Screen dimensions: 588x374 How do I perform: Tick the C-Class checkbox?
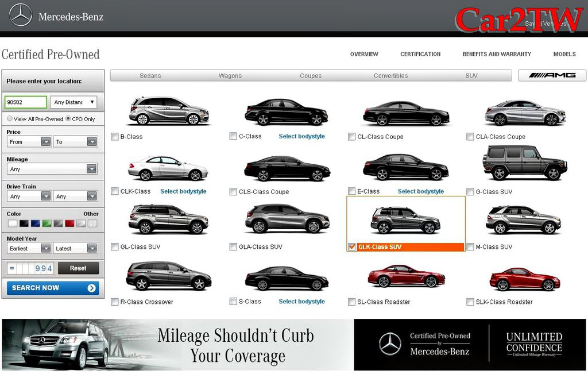tap(233, 136)
